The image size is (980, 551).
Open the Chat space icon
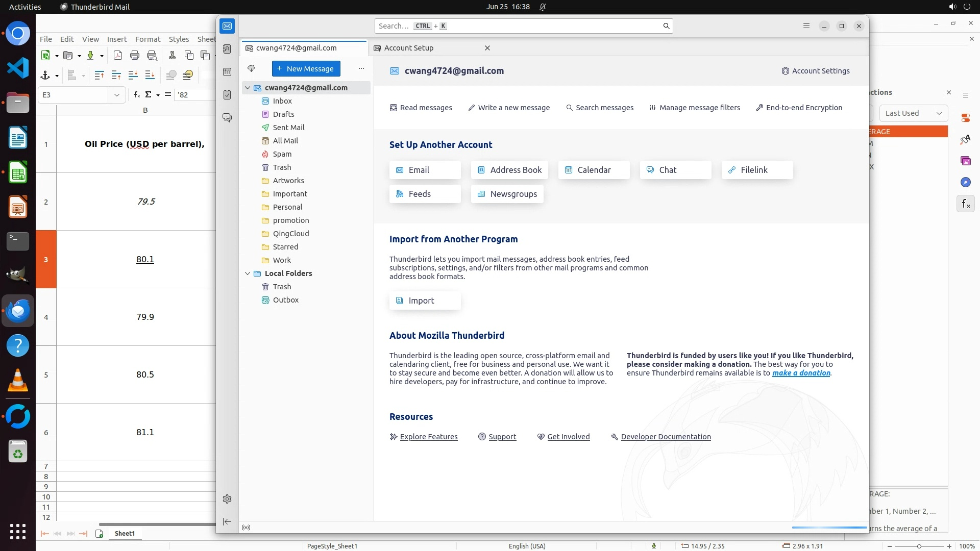click(227, 118)
